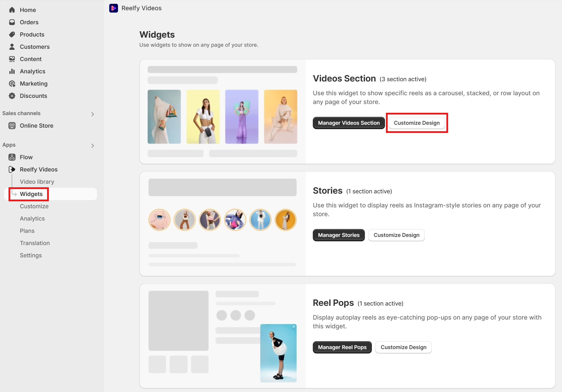The width and height of the screenshot is (562, 392).
Task: Open the Flow app link
Action: tap(26, 157)
